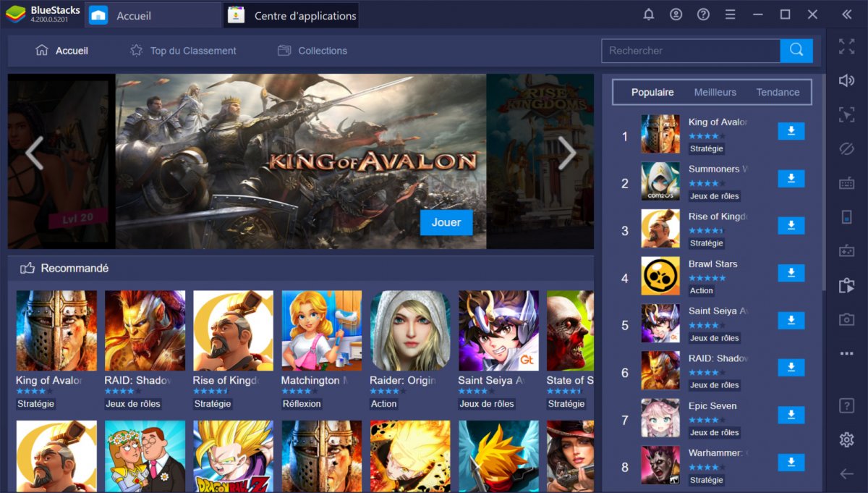Viewport: 868px width, 493px height.
Task: Download Epic Seven from the ranking list
Action: pos(791,416)
